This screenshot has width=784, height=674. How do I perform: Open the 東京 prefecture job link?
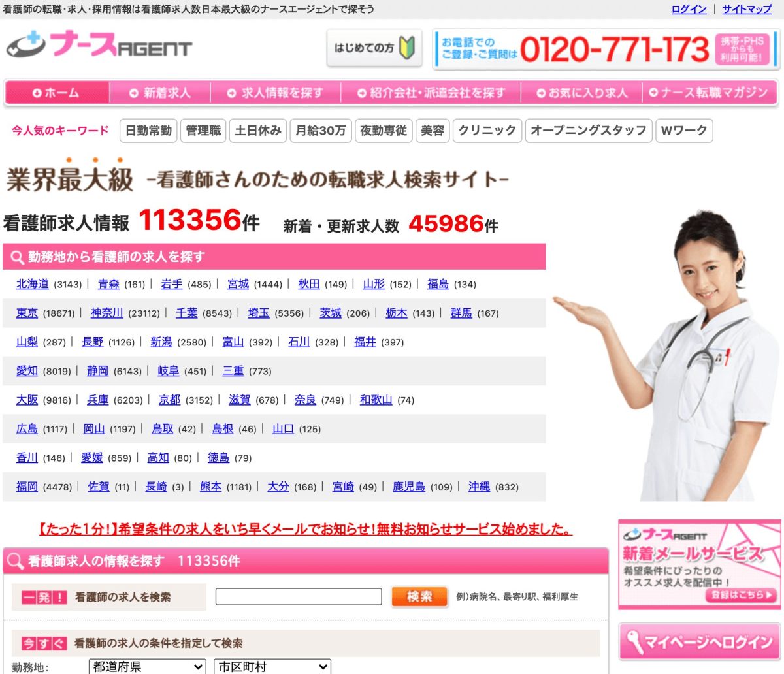click(27, 313)
